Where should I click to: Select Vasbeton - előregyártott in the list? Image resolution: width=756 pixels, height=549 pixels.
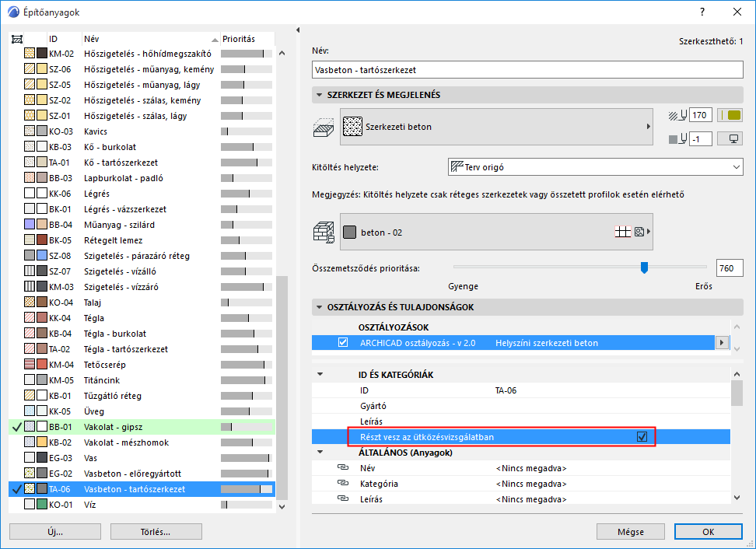click(142, 474)
